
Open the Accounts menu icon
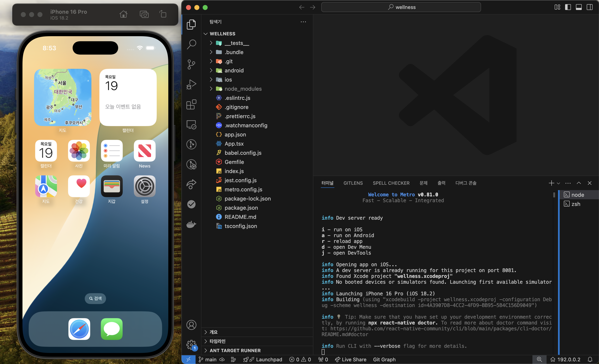[191, 325]
